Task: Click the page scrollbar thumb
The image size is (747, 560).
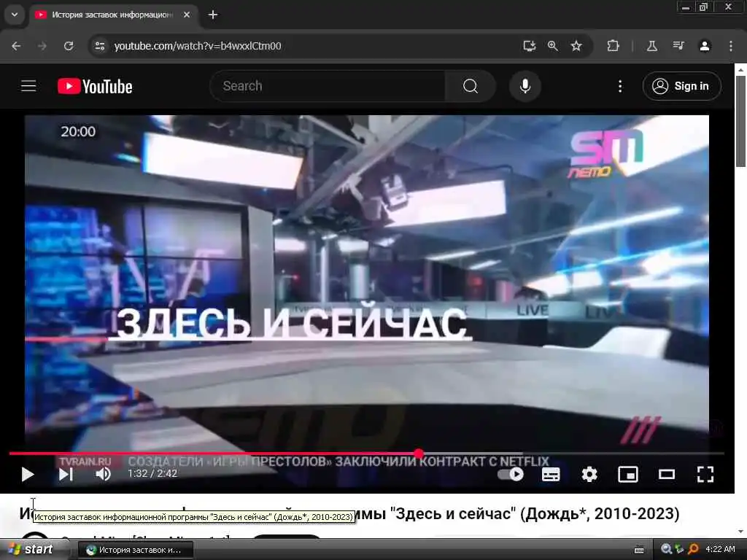Action: pyautogui.click(x=740, y=121)
